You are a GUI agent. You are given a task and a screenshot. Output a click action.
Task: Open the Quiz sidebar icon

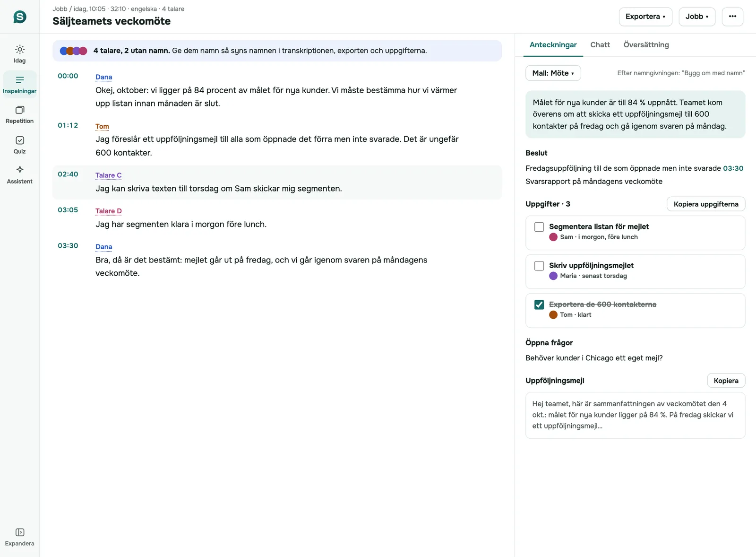(19, 140)
